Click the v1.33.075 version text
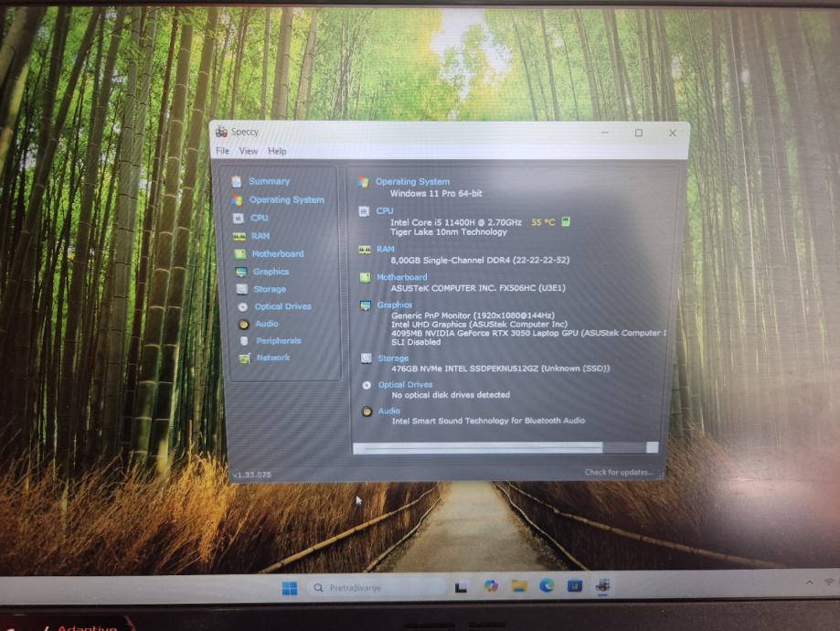Image resolution: width=840 pixels, height=631 pixels. (x=251, y=475)
